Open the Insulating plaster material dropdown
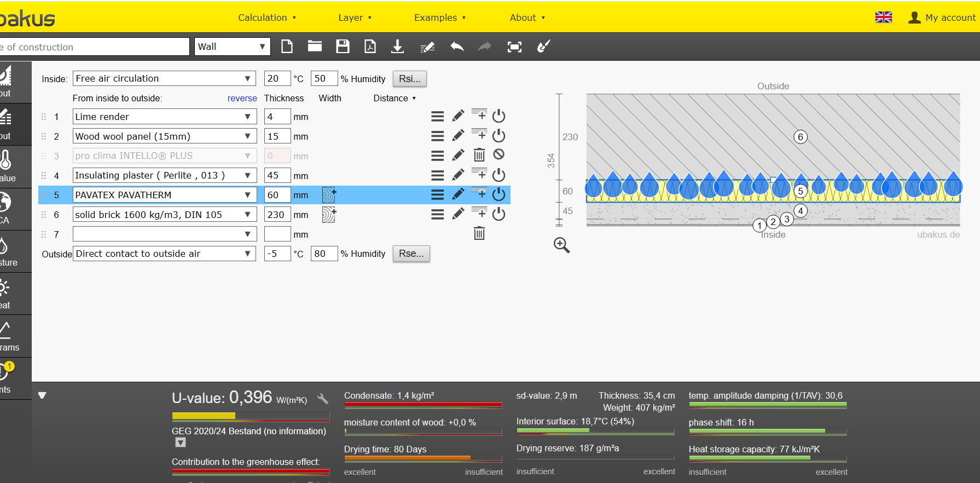The image size is (980, 483). [164, 175]
